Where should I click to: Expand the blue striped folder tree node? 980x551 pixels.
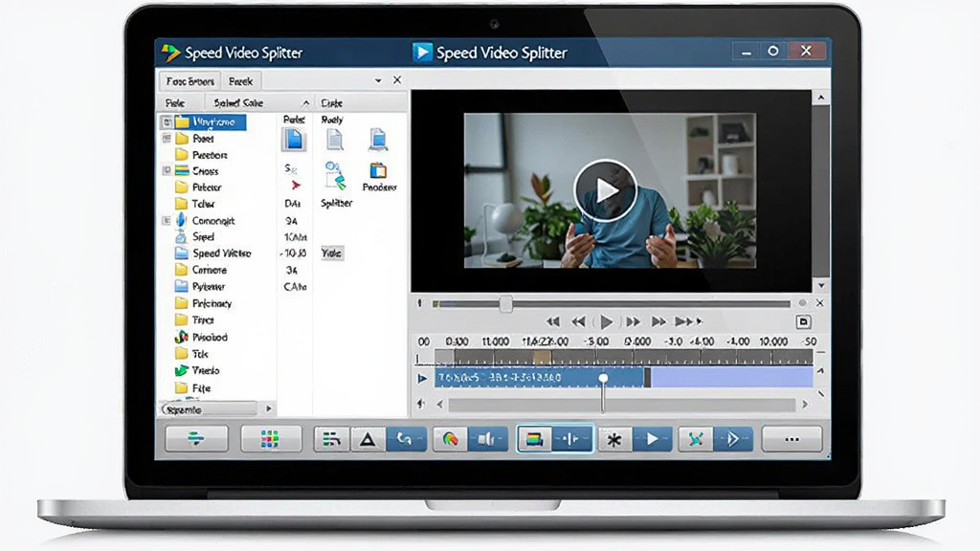(x=167, y=170)
